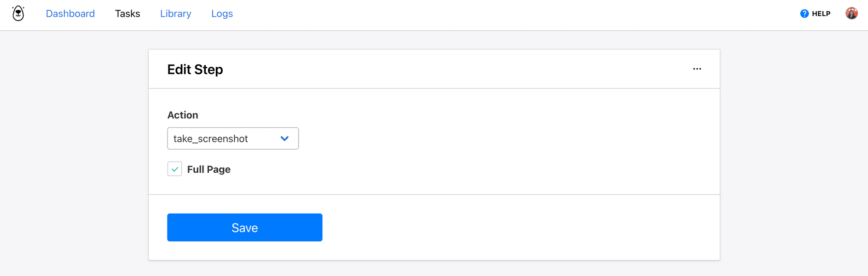Open options via the card's overflow control
This screenshot has width=868, height=276.
[x=697, y=69]
